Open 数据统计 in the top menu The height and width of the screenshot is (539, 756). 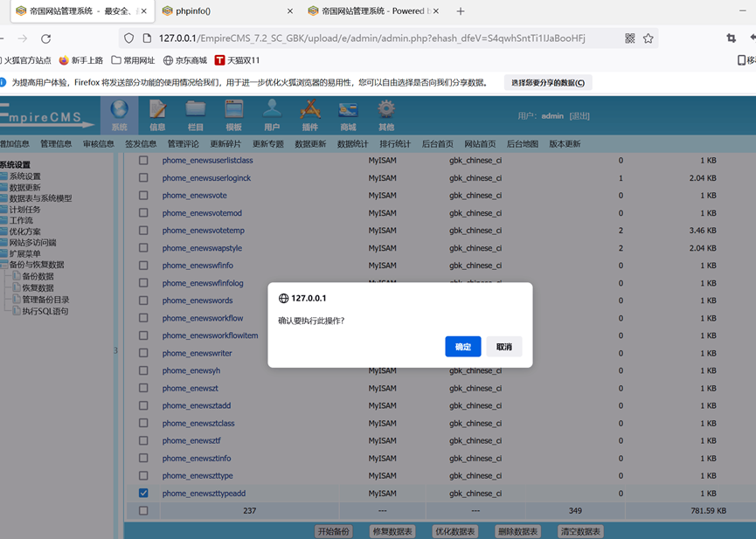coord(352,143)
